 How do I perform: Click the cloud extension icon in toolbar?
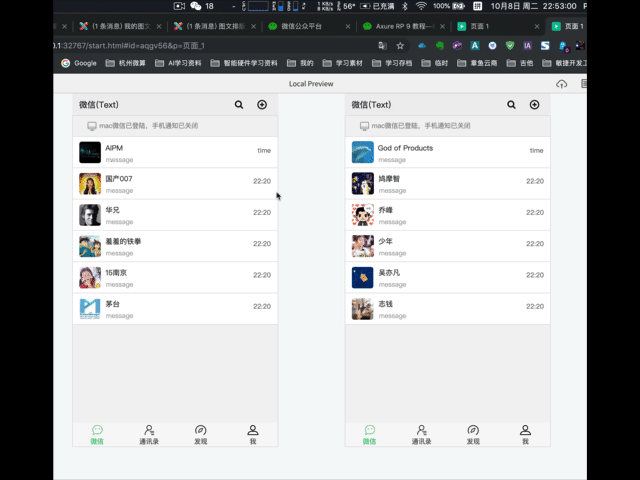(422, 46)
